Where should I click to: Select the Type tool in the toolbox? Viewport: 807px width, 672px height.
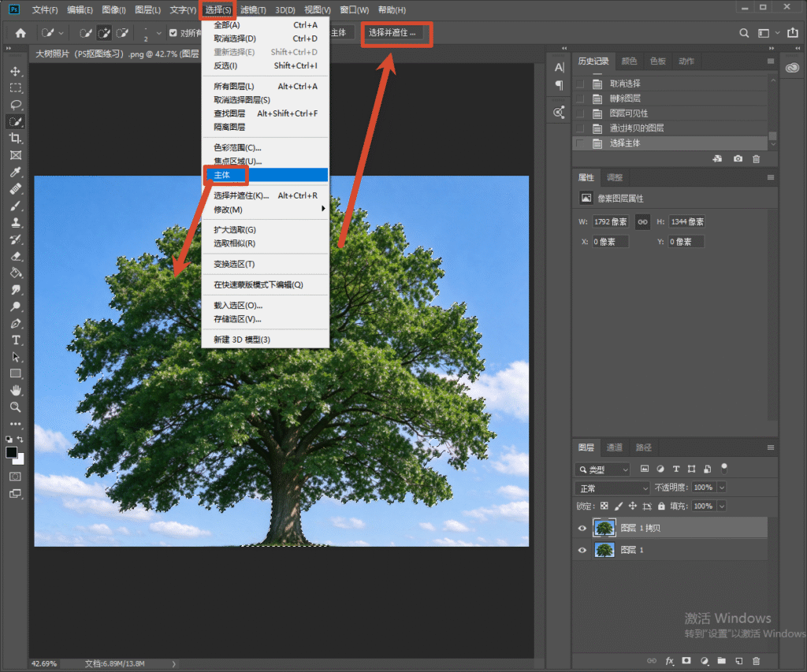[16, 340]
